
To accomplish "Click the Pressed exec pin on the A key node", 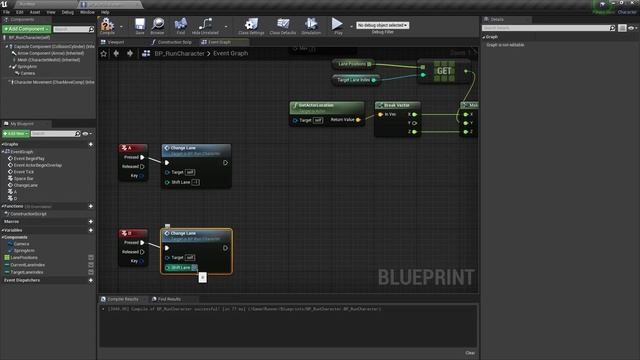I will tap(142, 157).
